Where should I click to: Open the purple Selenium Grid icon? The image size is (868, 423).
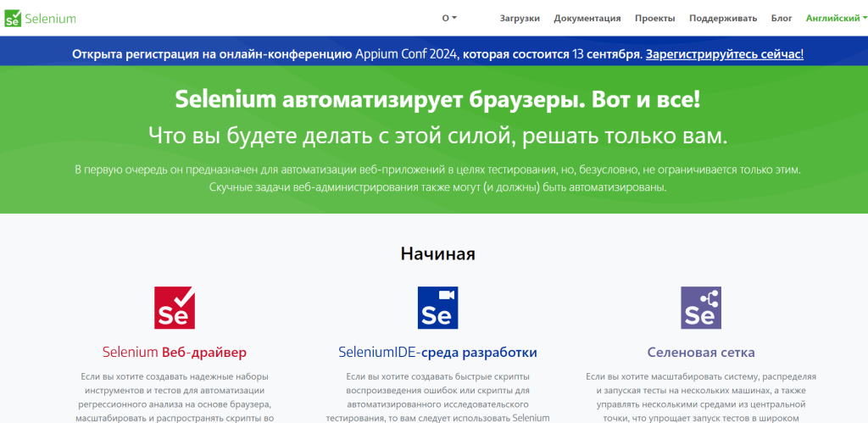point(701,308)
